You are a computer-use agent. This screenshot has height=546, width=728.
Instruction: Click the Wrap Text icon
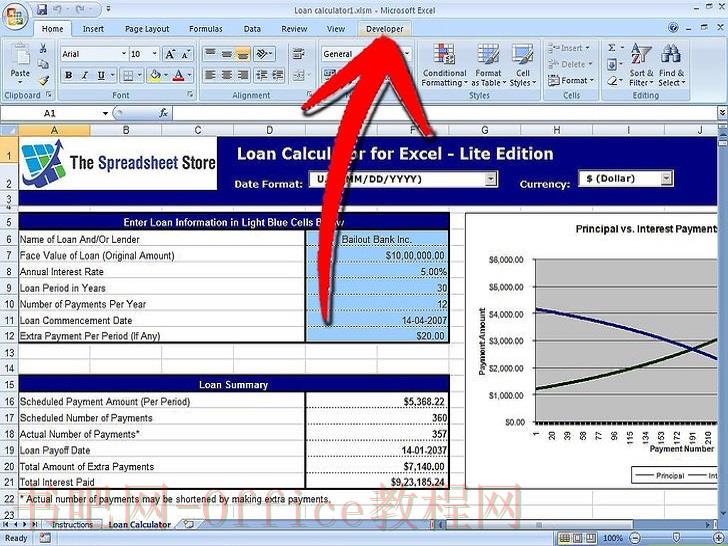point(299,54)
